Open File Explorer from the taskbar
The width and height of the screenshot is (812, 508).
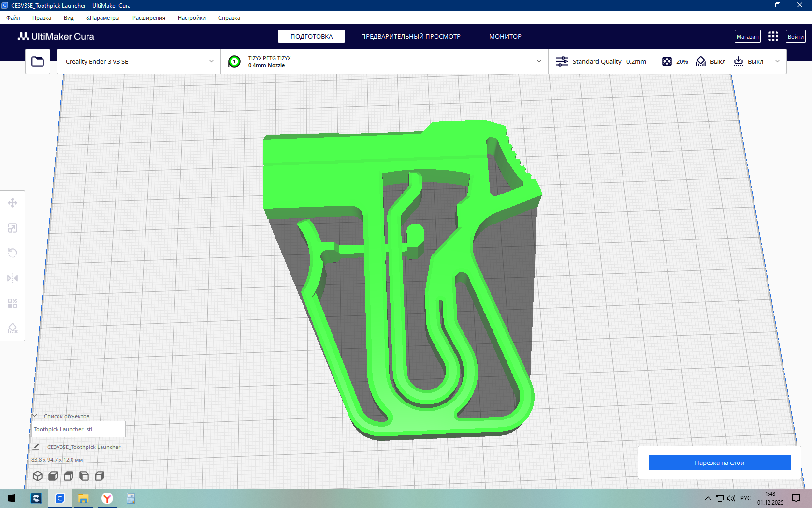pyautogui.click(x=84, y=498)
